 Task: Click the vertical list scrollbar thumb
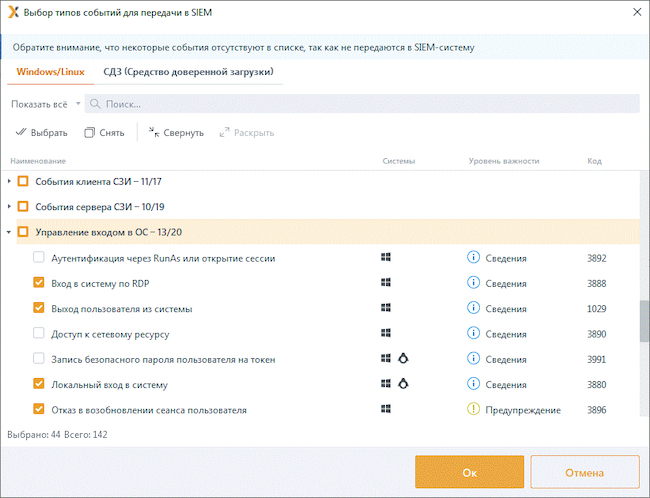pyautogui.click(x=643, y=320)
